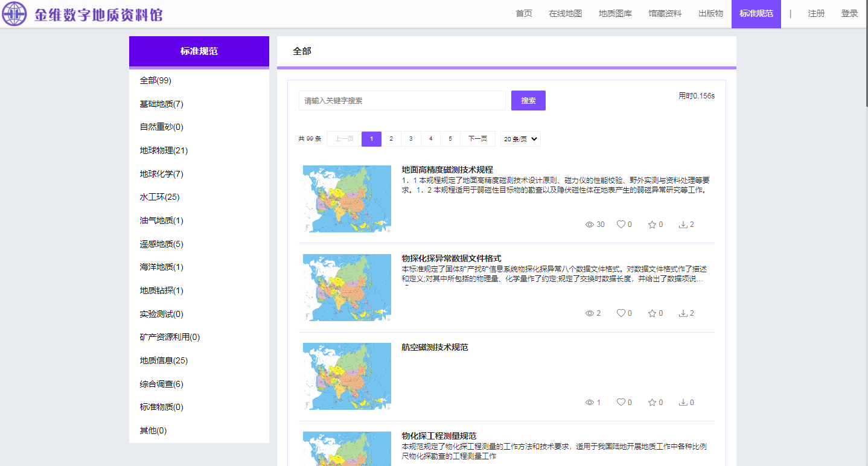The image size is (868, 466).
Task: Download 地面高精度磁测技术规程 via download icon
Action: [683, 225]
